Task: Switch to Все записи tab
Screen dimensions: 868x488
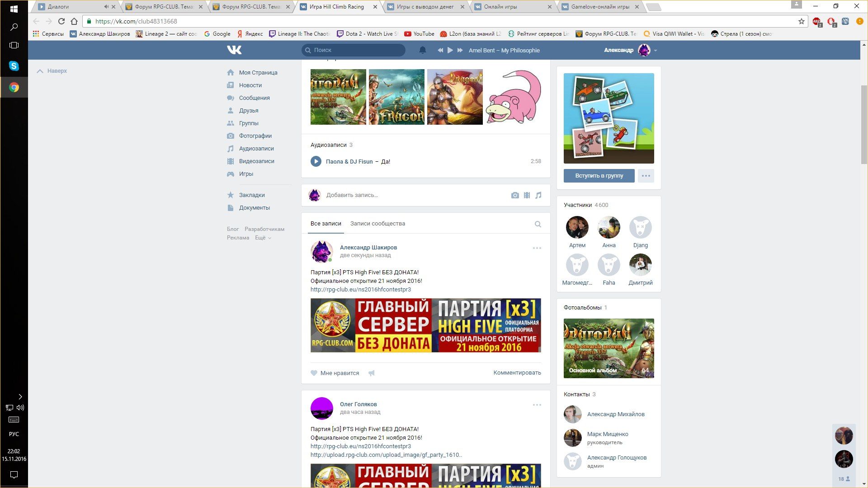Action: pyautogui.click(x=325, y=224)
